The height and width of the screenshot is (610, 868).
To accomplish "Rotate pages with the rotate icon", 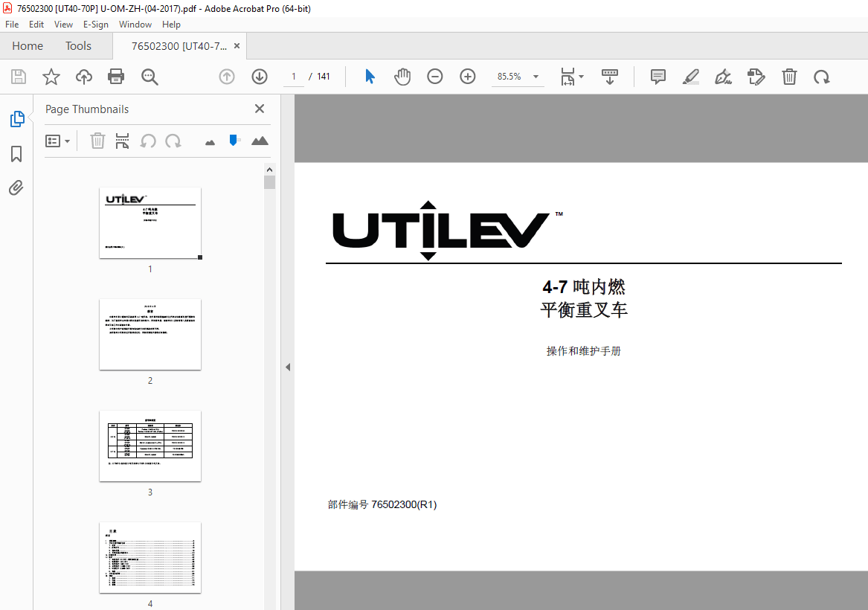I will 821,76.
